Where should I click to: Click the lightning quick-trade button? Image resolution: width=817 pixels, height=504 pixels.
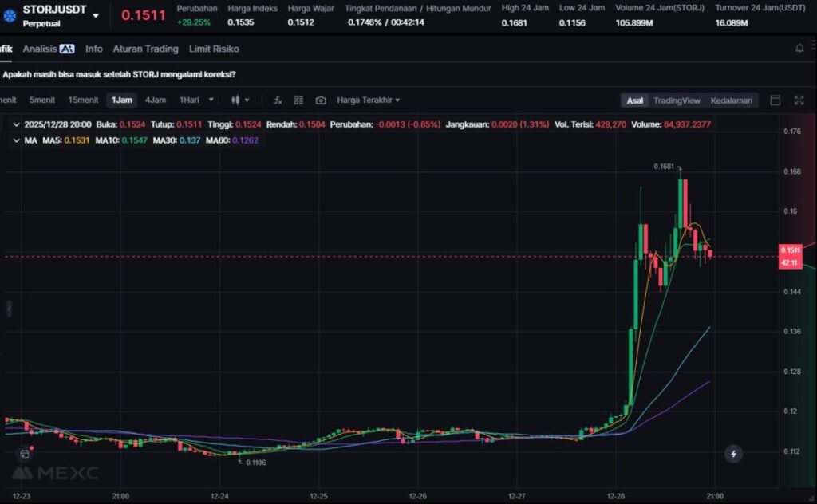pos(733,454)
